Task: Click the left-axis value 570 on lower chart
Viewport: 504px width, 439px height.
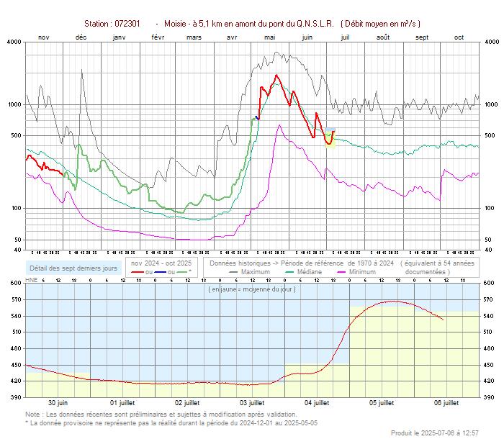Action: coord(16,299)
